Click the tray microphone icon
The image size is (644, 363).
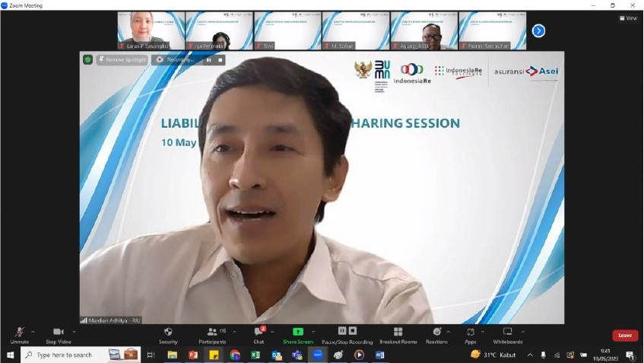pos(543,355)
